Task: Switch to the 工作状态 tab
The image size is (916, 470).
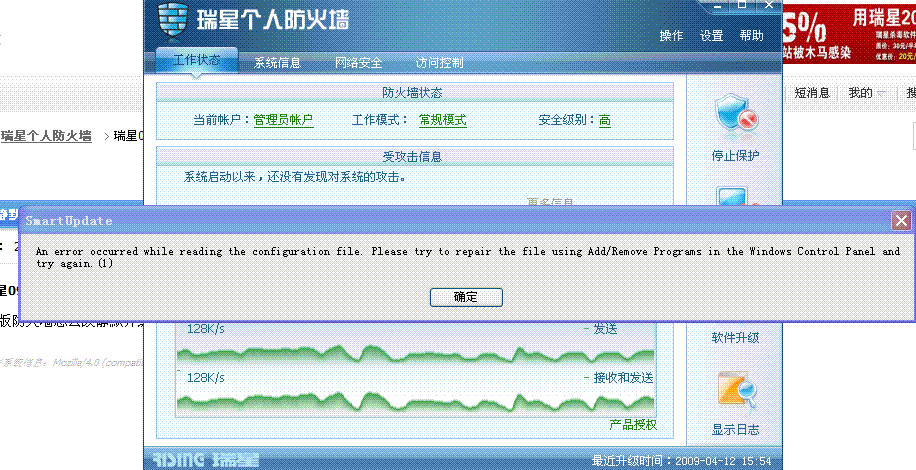Action: tap(197, 60)
